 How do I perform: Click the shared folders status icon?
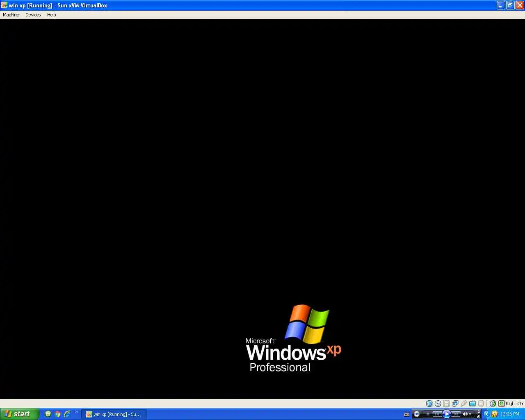[472, 404]
